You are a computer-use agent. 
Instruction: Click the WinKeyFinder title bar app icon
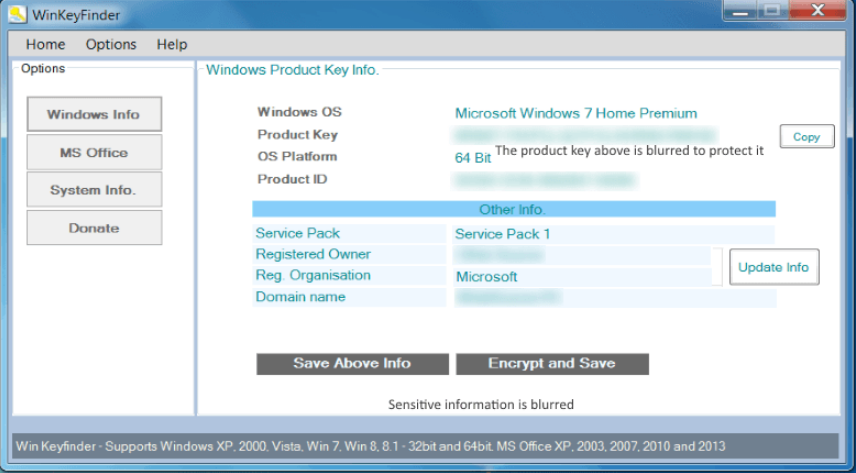click(x=17, y=14)
